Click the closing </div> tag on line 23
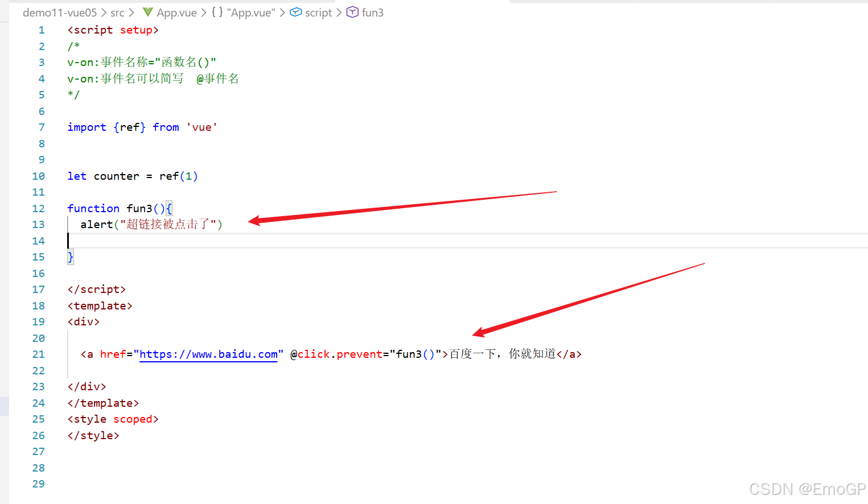Screen dimensions: 868x504 coord(87,387)
